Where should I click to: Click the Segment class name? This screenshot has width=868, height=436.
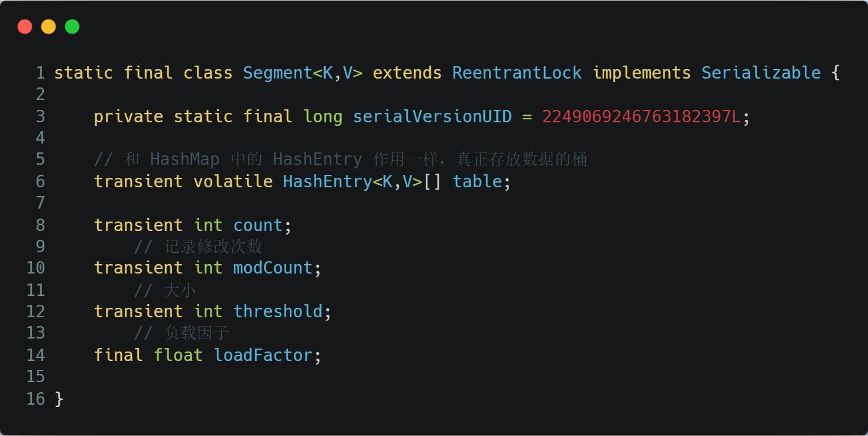278,73
